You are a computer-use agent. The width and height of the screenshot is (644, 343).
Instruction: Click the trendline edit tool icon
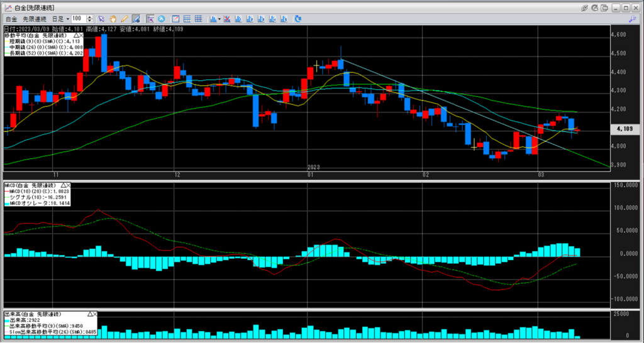click(136, 19)
